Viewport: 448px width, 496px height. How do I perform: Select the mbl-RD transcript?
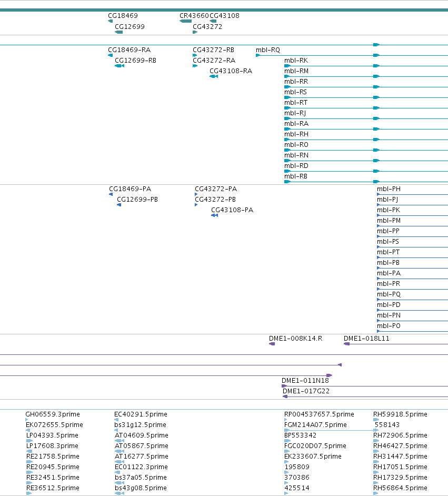296,166
